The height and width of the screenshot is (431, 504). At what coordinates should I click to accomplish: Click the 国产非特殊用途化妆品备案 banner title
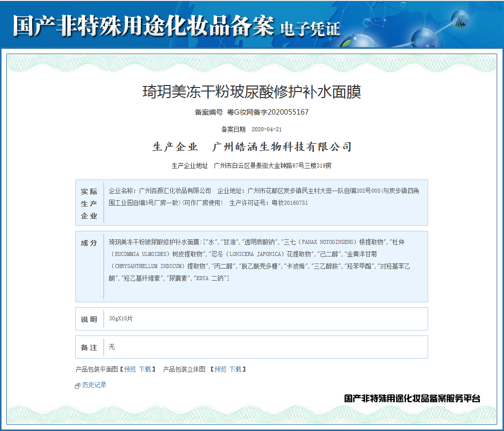pyautogui.click(x=143, y=26)
